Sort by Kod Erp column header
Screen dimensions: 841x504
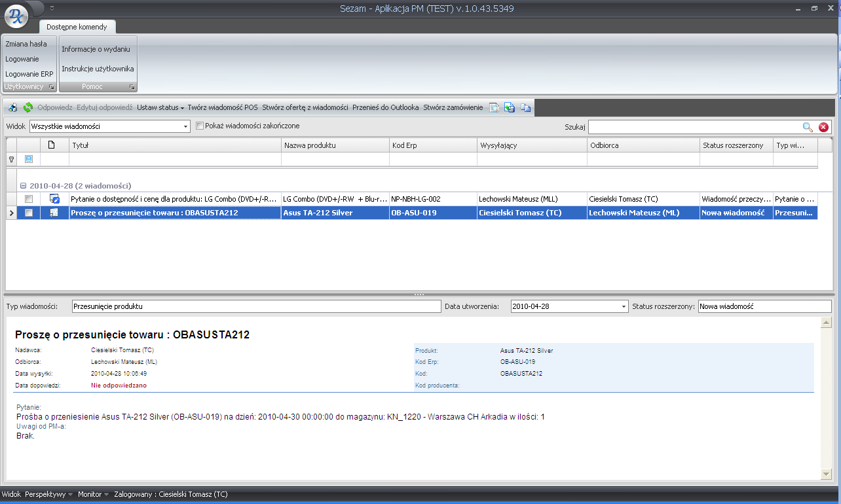coord(433,145)
